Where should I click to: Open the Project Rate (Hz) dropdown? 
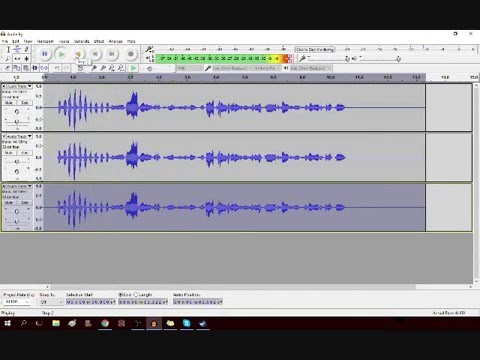[17, 302]
